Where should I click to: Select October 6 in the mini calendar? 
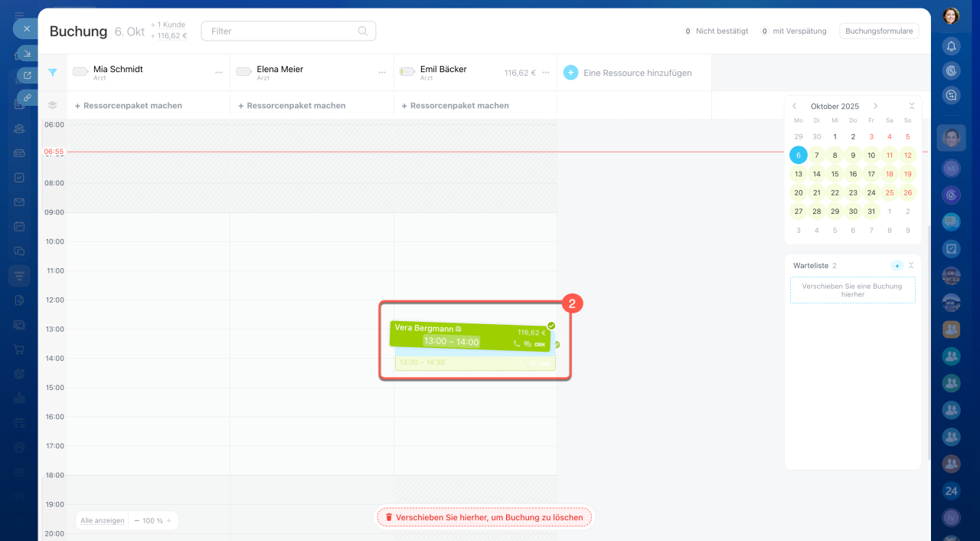point(799,156)
